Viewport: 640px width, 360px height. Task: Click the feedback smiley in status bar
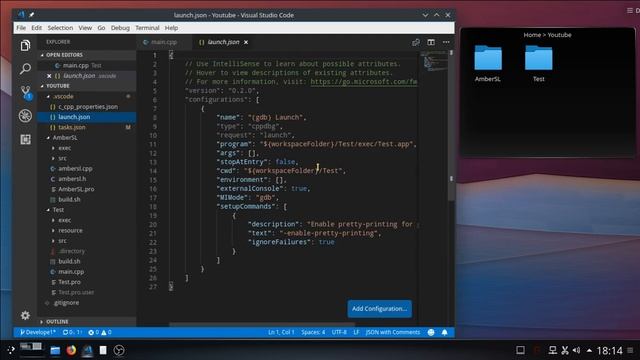pos(431,332)
